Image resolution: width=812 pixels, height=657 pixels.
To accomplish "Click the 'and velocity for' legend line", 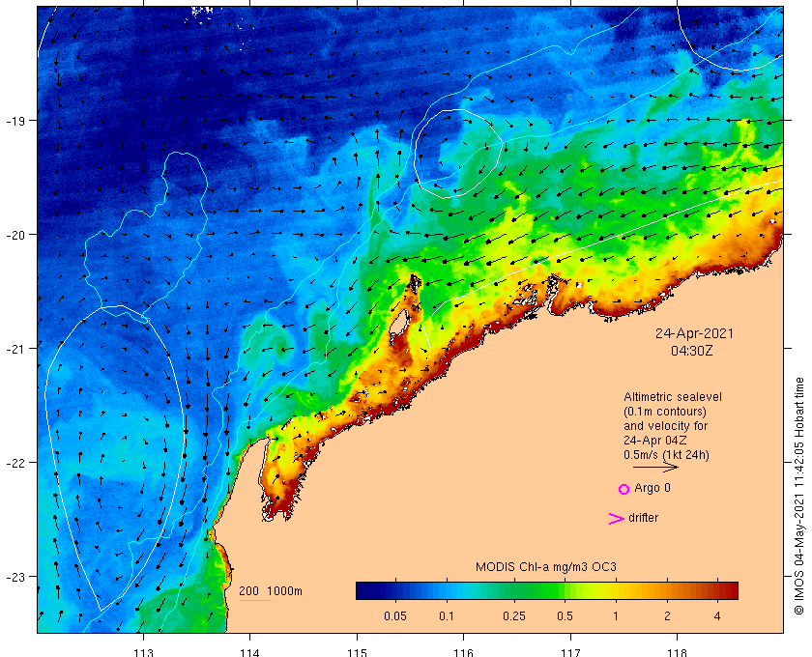I will pos(665,426).
